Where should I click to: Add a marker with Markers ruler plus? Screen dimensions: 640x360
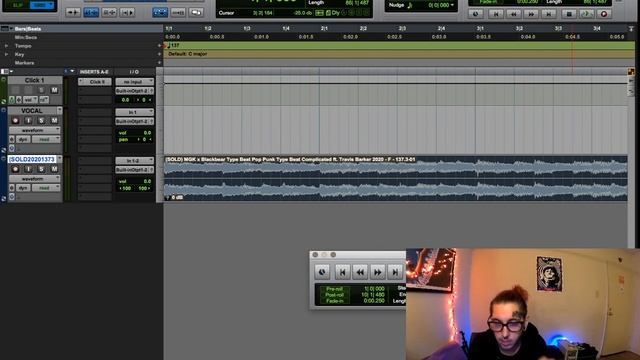click(159, 63)
